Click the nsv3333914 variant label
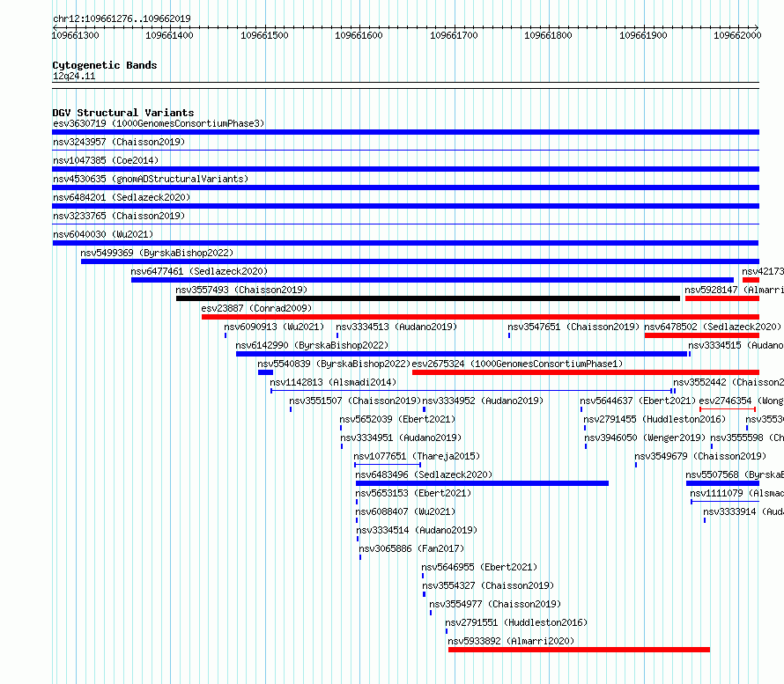Viewport: 784px width, 684px height. click(x=743, y=511)
